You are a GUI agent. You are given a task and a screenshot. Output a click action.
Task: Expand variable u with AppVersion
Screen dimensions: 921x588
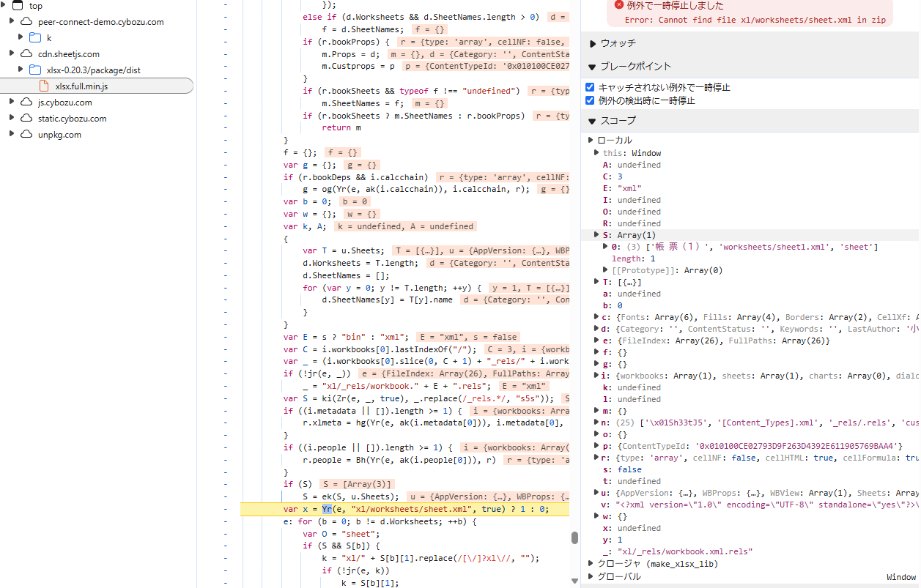coord(597,493)
